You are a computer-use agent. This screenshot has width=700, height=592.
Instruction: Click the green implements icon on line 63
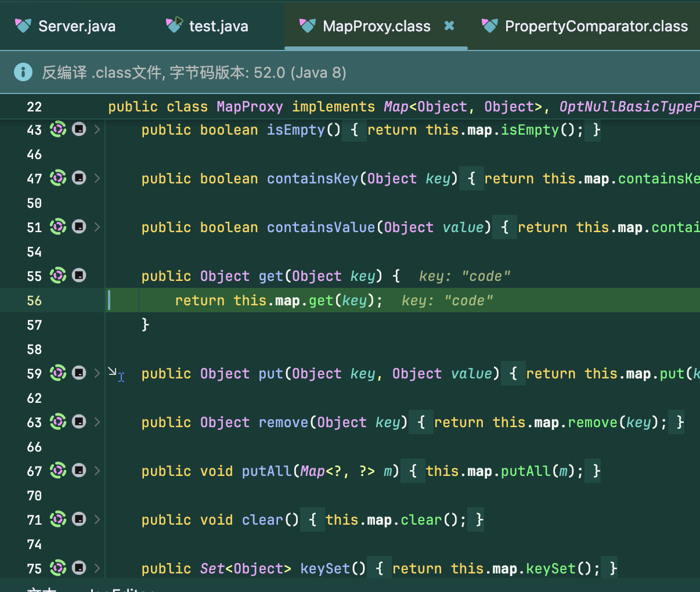click(57, 422)
